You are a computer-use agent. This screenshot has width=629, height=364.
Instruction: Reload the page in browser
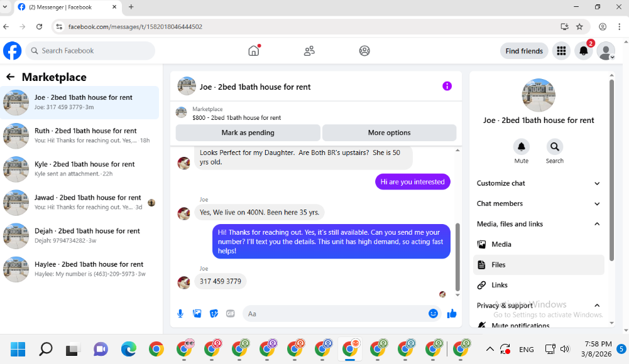point(39,27)
